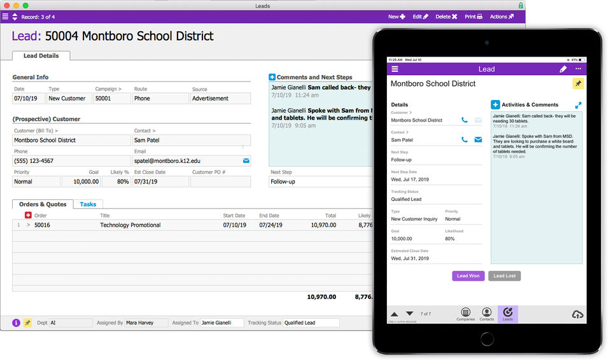This screenshot has width=611, height=364.
Task: Toggle the yellow pin button on tablet
Action: click(x=578, y=84)
